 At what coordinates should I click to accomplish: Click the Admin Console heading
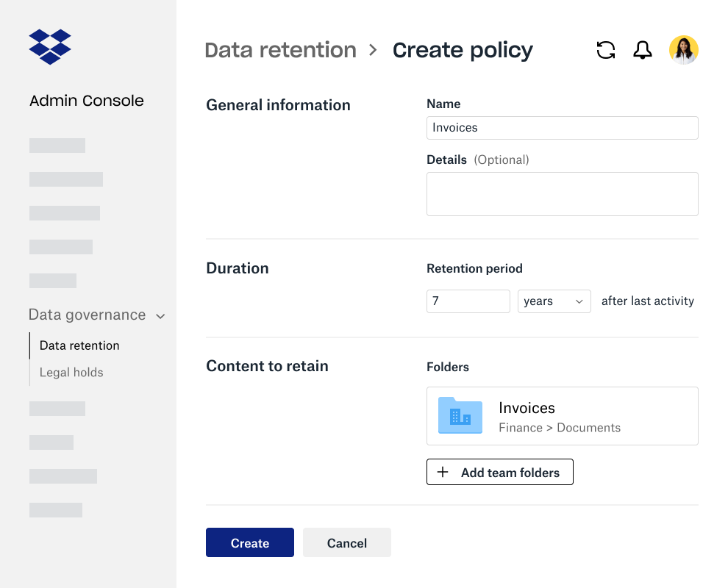(87, 101)
